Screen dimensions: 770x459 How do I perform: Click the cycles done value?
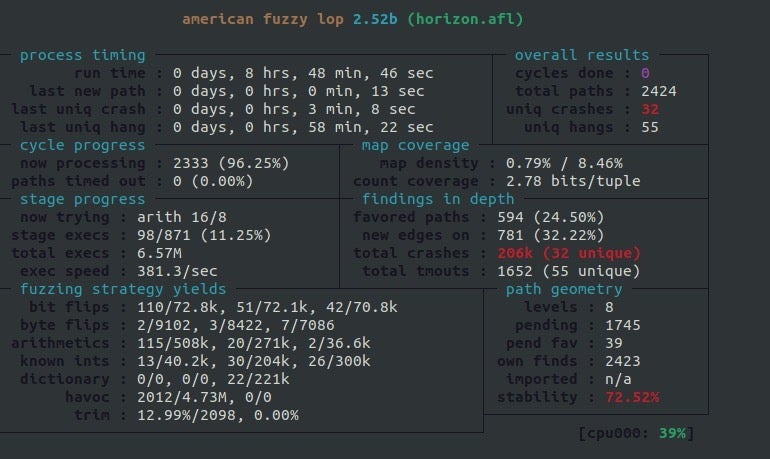coord(645,73)
